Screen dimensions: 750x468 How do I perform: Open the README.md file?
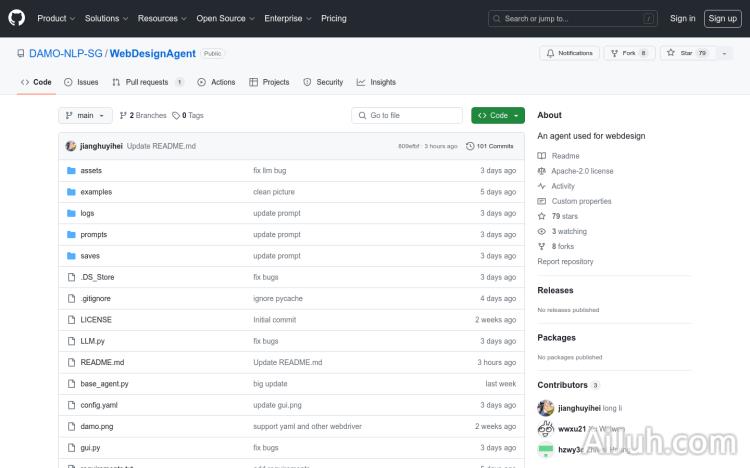click(102, 362)
